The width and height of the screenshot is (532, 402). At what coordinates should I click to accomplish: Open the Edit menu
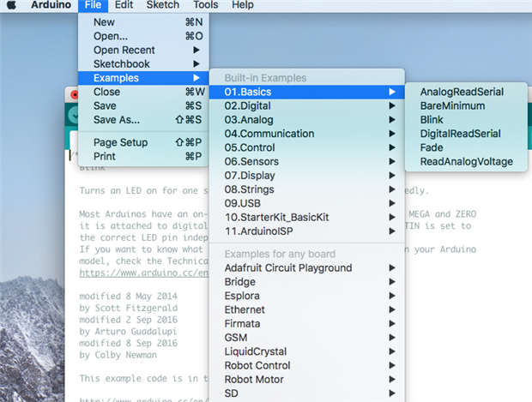pos(124,5)
